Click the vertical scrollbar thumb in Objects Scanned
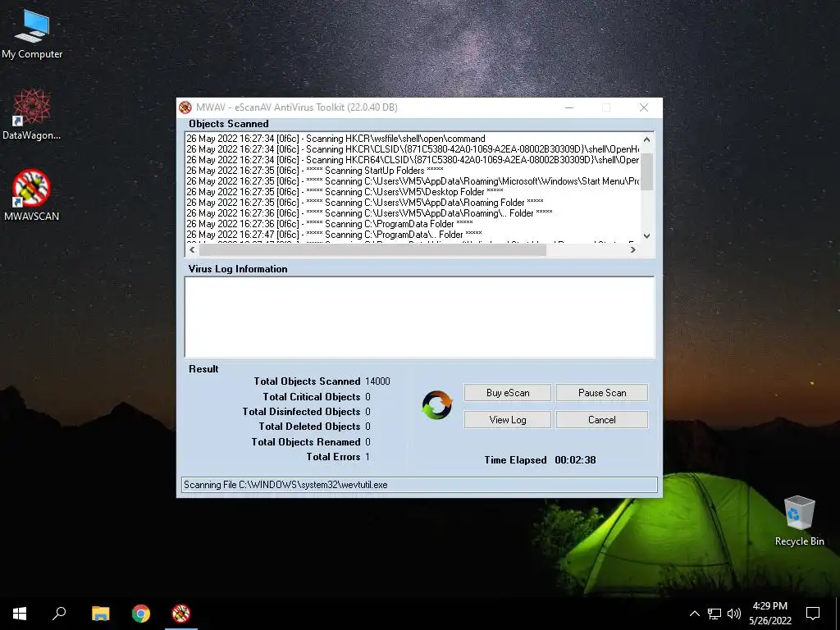 click(646, 171)
